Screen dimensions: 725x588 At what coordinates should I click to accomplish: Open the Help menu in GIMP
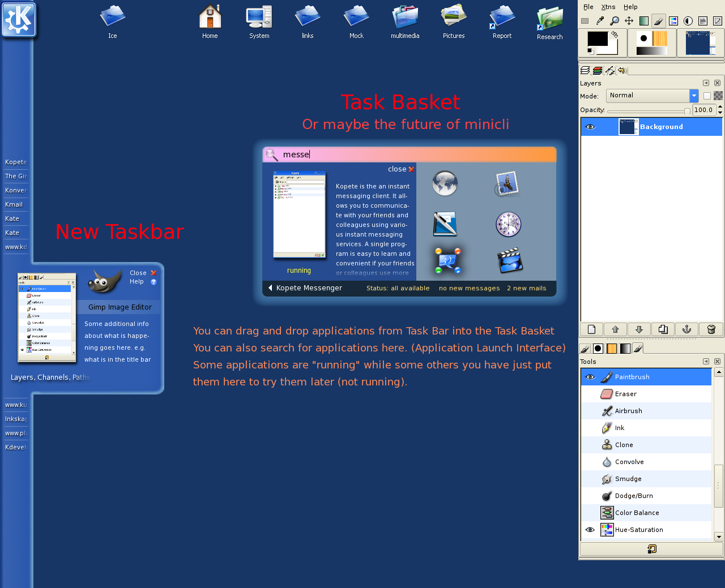630,7
